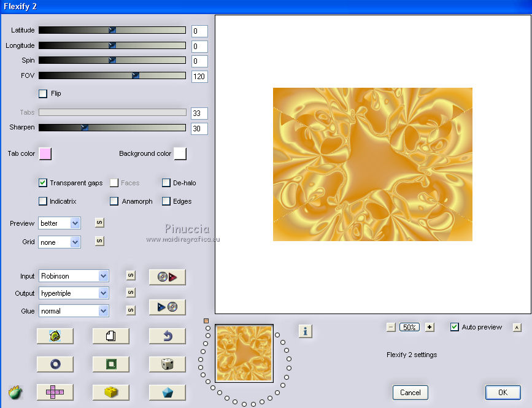Enable the Edges checkbox

point(166,201)
